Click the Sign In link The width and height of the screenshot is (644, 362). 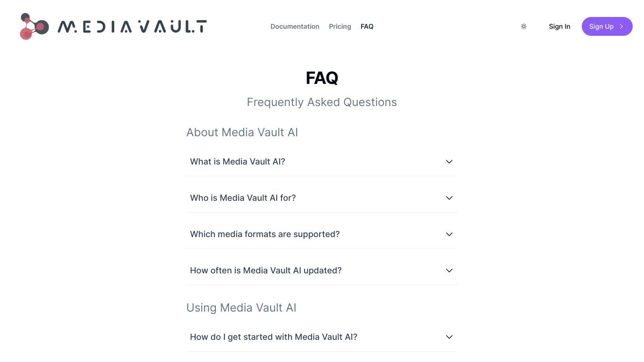560,26
